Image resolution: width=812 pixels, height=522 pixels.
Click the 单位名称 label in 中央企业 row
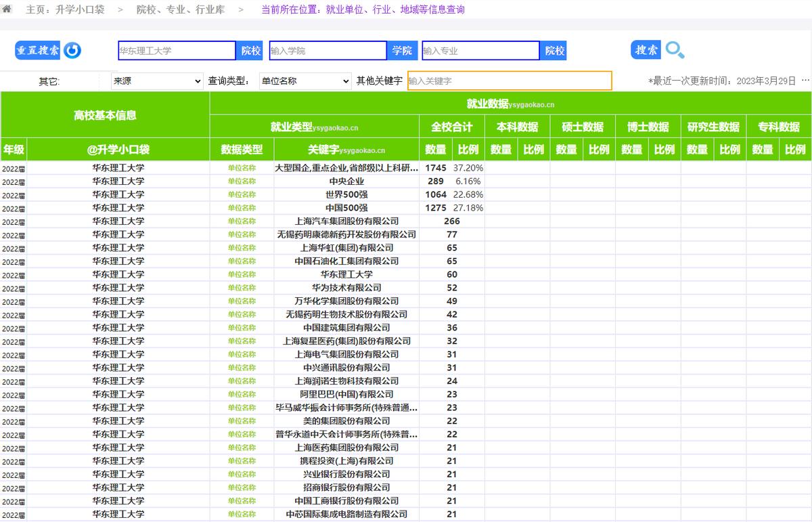[242, 181]
